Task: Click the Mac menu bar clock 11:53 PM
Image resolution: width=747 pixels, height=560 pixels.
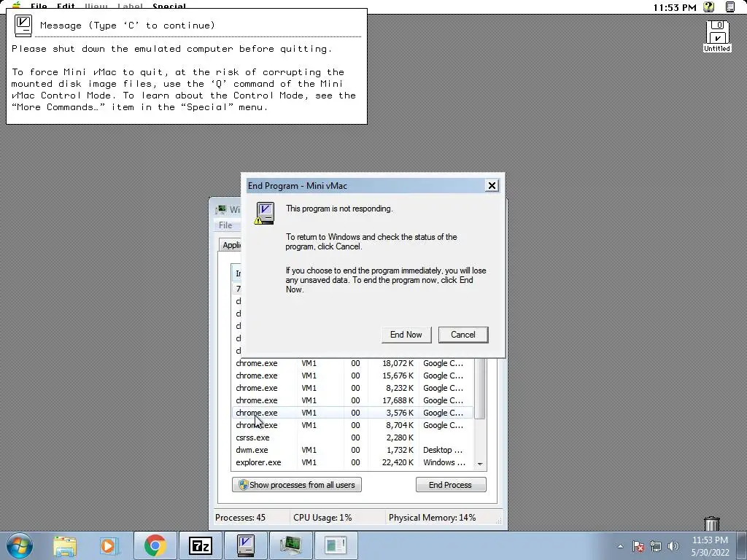Action: pos(675,7)
